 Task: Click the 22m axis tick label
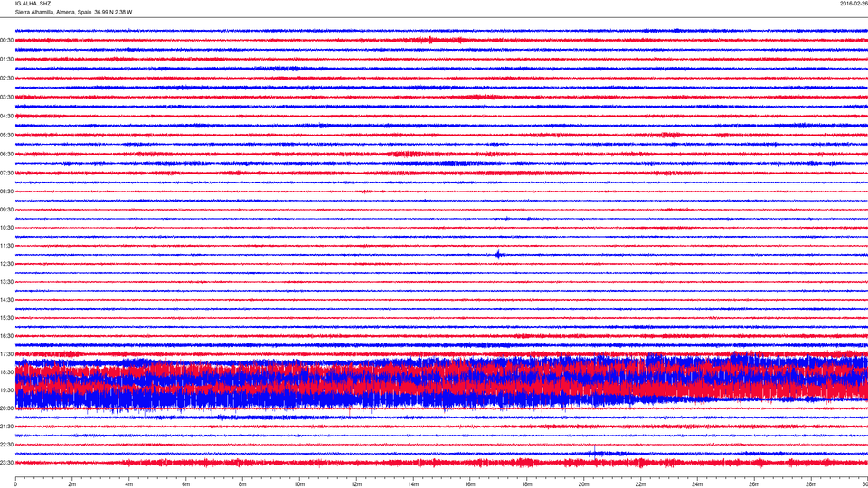pos(640,484)
